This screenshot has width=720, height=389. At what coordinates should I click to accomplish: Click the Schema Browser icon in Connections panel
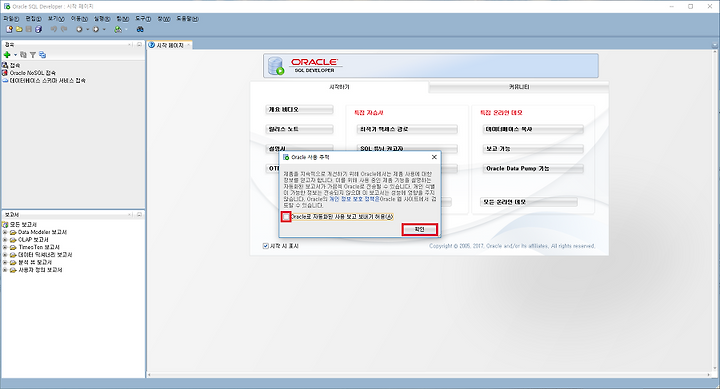(42, 55)
